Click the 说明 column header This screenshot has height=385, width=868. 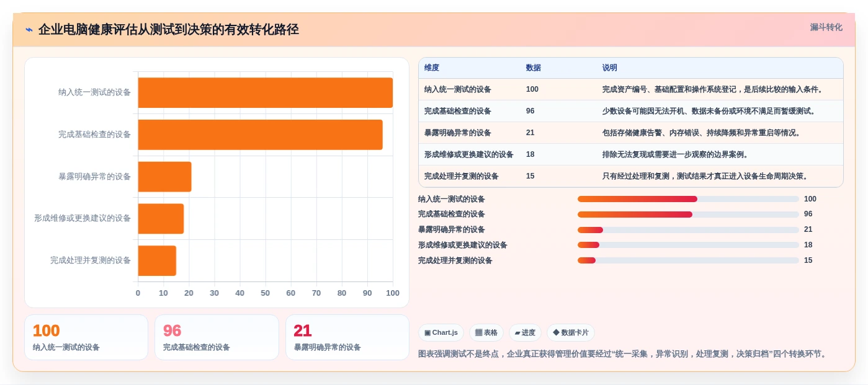610,68
